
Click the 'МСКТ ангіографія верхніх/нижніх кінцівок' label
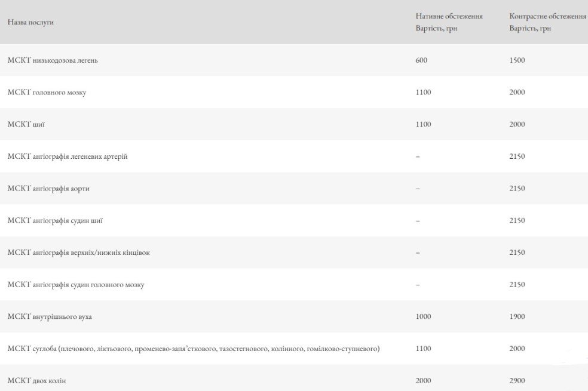tap(79, 253)
